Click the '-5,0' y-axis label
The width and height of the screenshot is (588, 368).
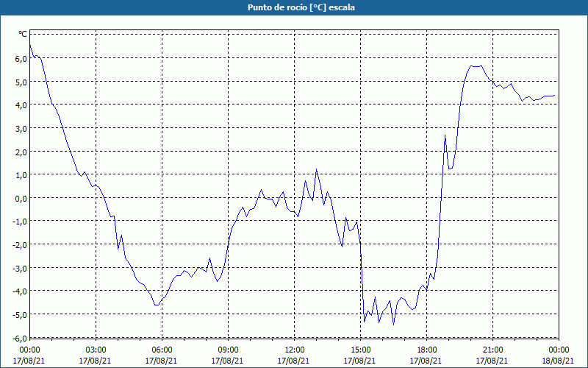click(19, 314)
